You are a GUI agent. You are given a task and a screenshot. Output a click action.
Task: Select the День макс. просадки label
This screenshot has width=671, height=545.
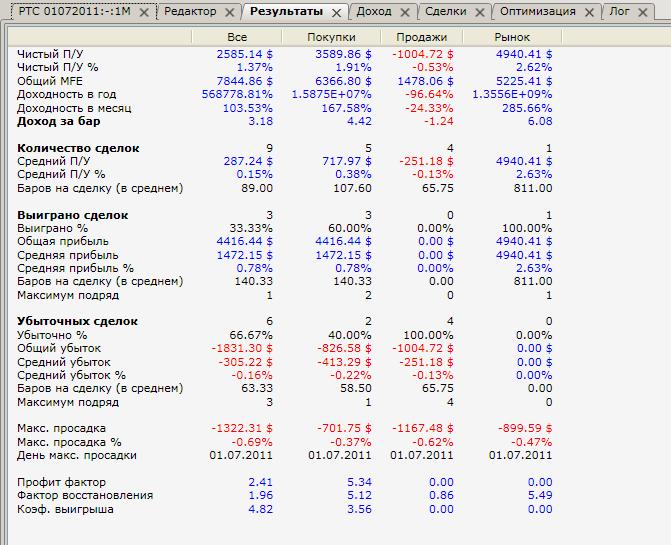point(77,455)
